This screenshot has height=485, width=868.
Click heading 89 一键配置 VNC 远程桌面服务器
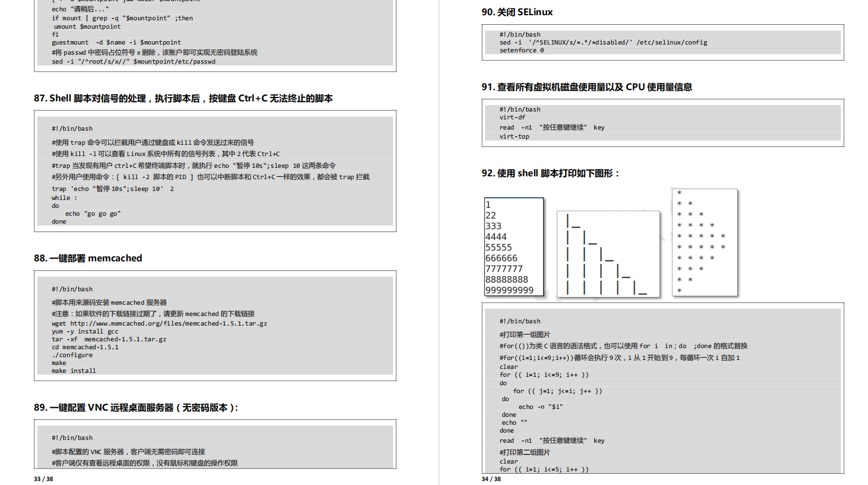pyautogui.click(x=136, y=407)
